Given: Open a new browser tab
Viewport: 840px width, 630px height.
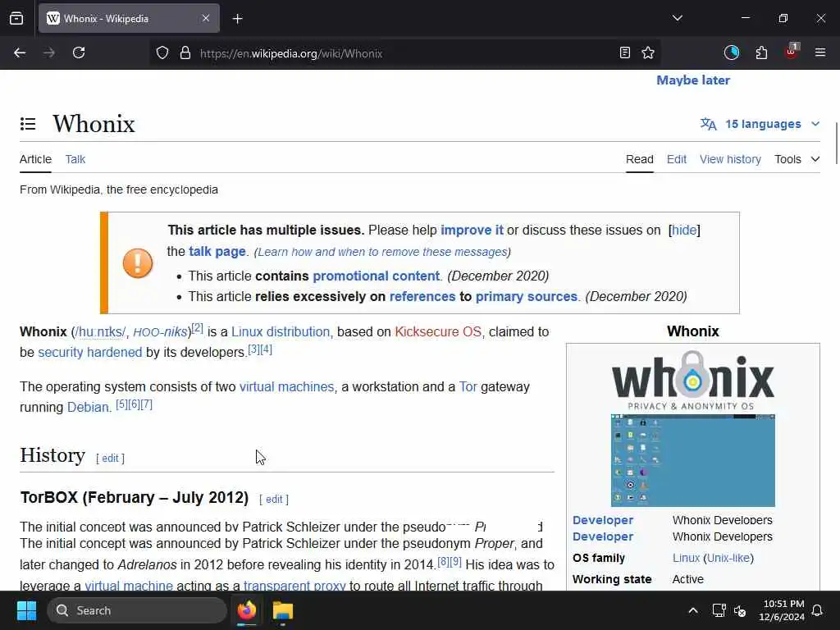Looking at the screenshot, I should [x=237, y=19].
